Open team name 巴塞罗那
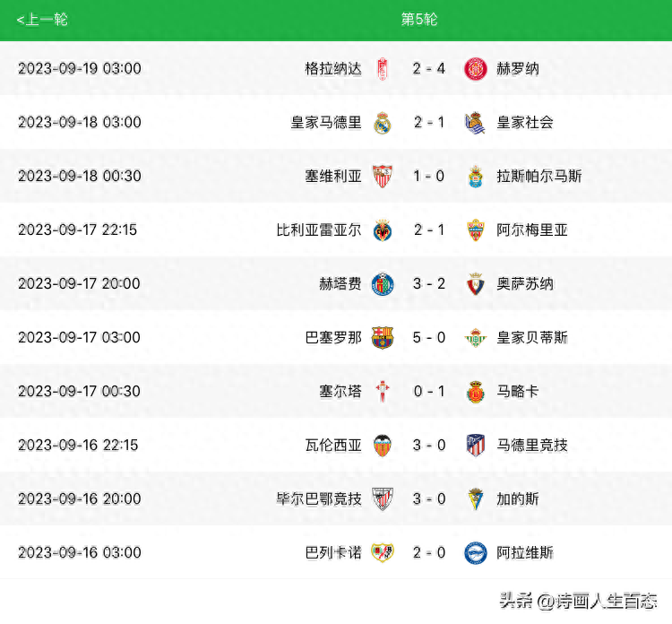Screen dimensions: 672x624 [x=333, y=338]
